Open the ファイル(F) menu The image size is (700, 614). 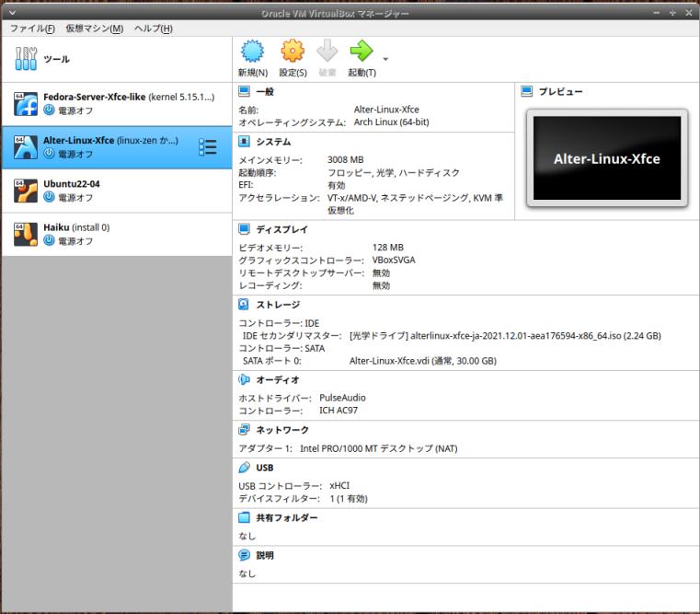[x=32, y=29]
